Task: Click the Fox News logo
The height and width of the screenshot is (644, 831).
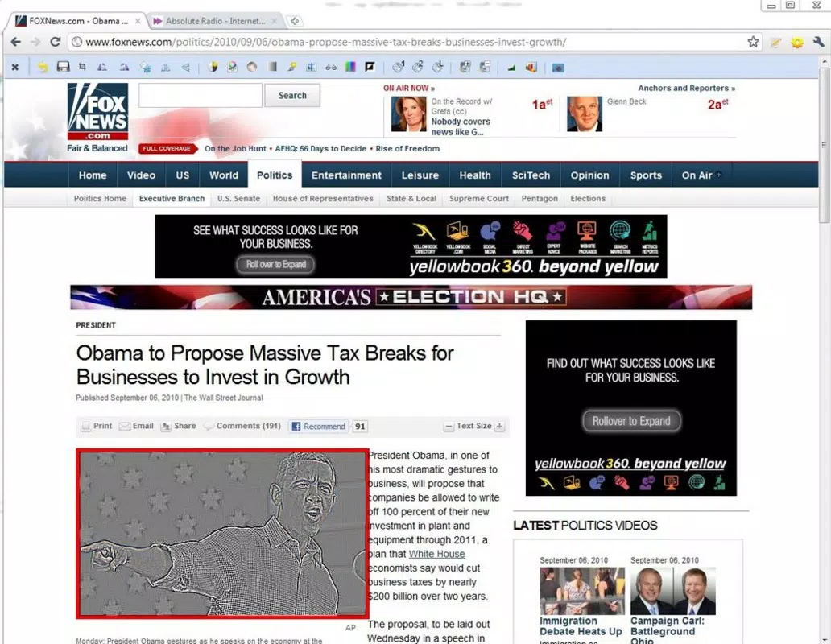Action: point(98,112)
